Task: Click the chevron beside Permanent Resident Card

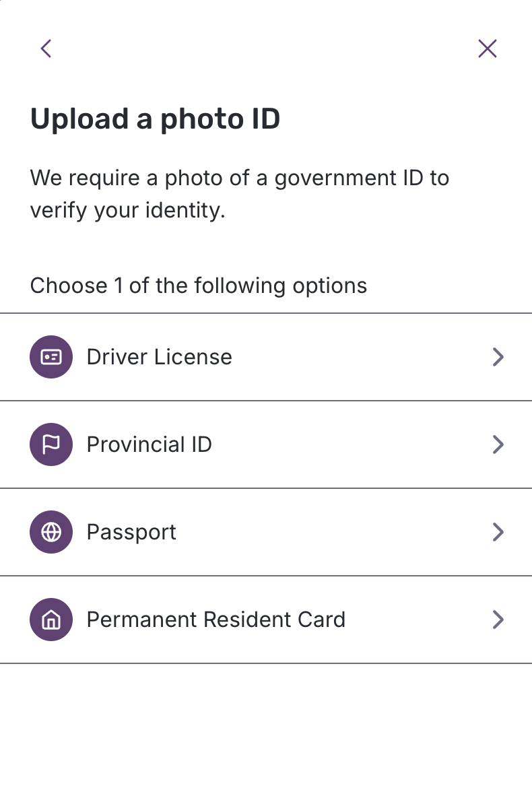Action: pyautogui.click(x=498, y=620)
